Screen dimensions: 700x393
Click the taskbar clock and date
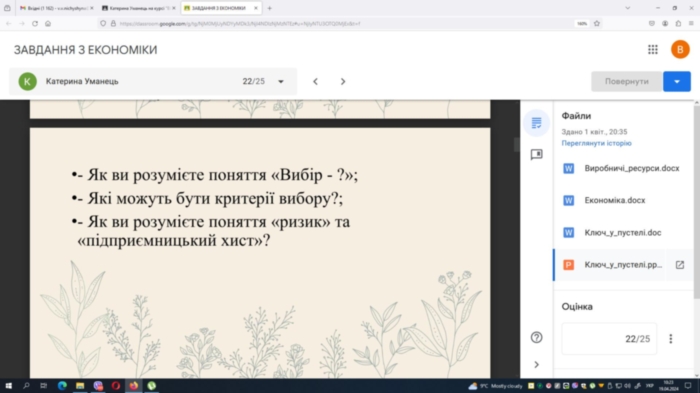[668, 386]
